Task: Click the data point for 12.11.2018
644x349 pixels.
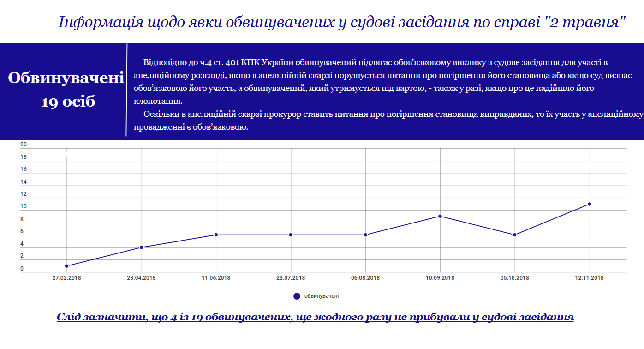Action: coord(590,204)
